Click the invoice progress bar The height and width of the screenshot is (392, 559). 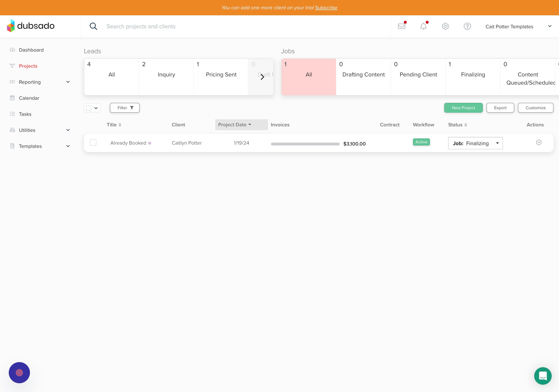(305, 144)
